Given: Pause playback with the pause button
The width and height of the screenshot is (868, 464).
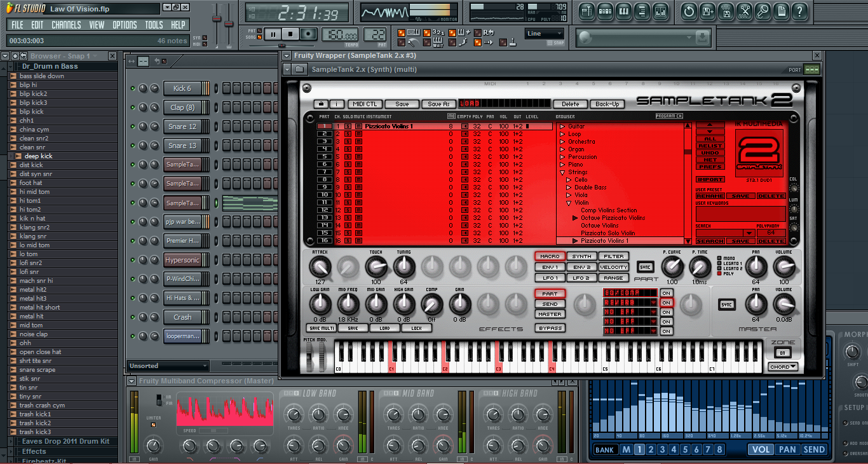Looking at the screenshot, I should pos(273,34).
